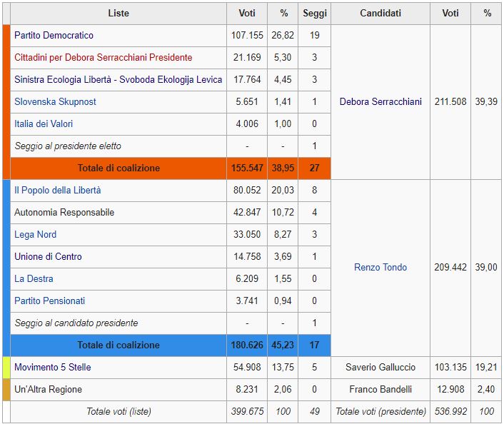Click the Liste column header
Viewport: 504px width, 424px height.
[119, 13]
